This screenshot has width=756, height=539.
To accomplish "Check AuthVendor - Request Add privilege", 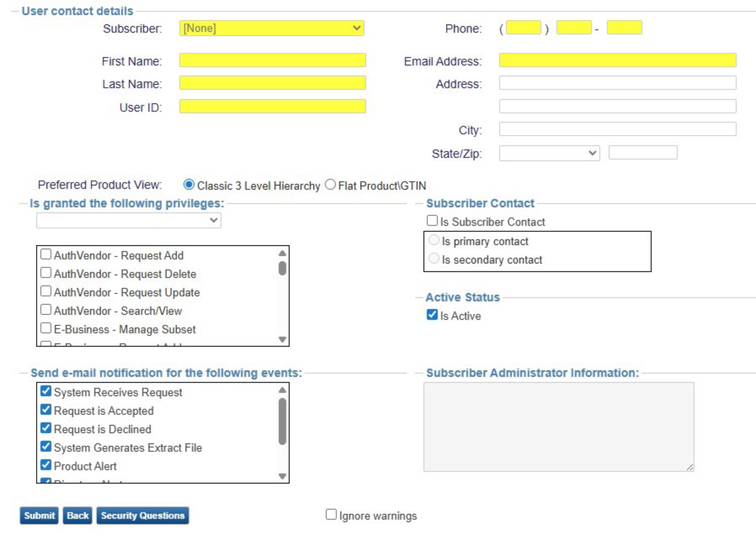I will (x=46, y=255).
